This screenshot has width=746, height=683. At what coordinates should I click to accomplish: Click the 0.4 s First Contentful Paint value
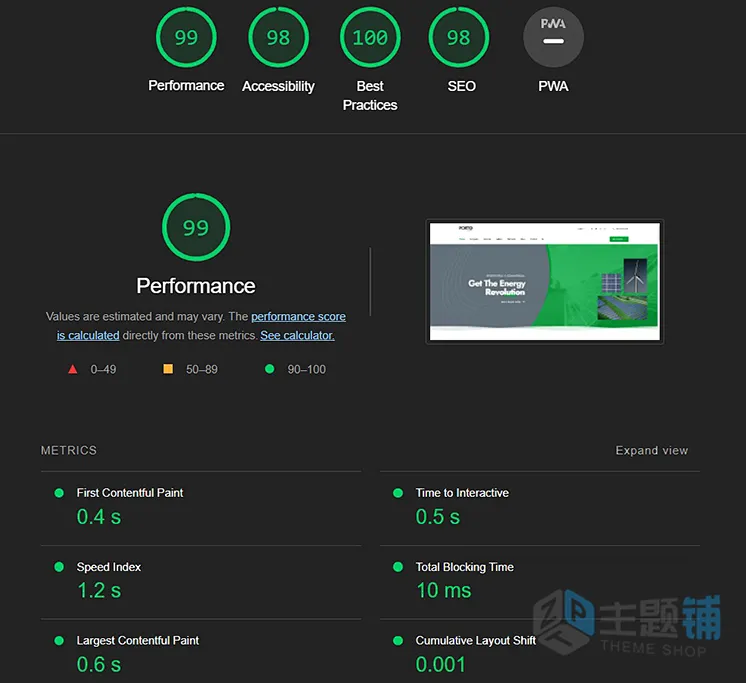coord(99,517)
